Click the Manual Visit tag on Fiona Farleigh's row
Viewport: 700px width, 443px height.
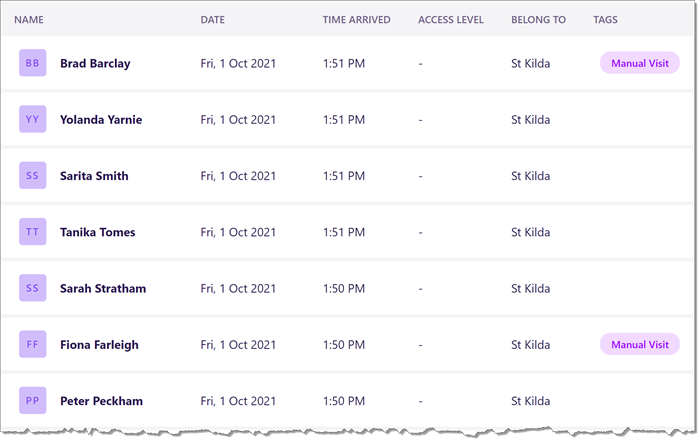[640, 344]
